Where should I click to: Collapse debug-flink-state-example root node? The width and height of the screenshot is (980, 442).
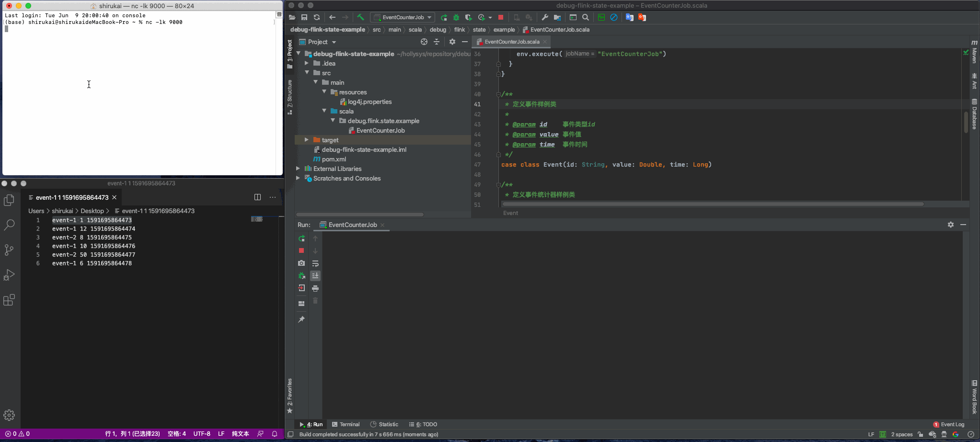click(x=299, y=53)
